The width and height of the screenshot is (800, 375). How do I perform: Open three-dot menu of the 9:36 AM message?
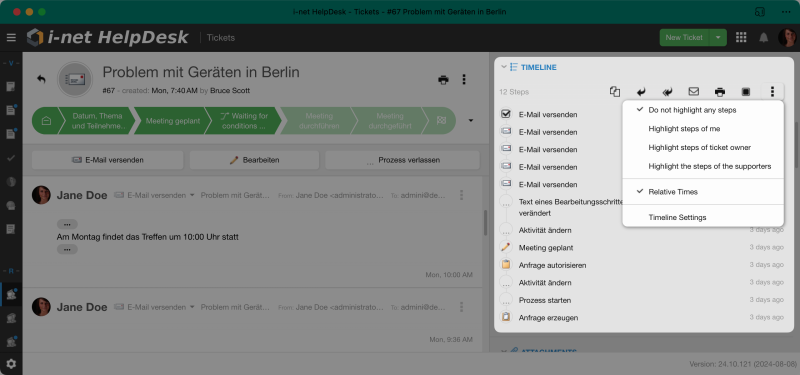point(462,307)
